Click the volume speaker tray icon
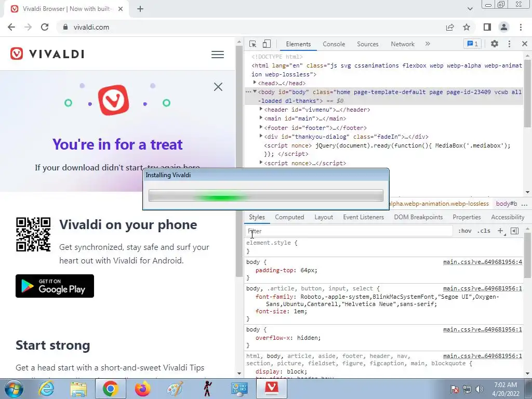The image size is (532, 399). pyautogui.click(x=480, y=389)
